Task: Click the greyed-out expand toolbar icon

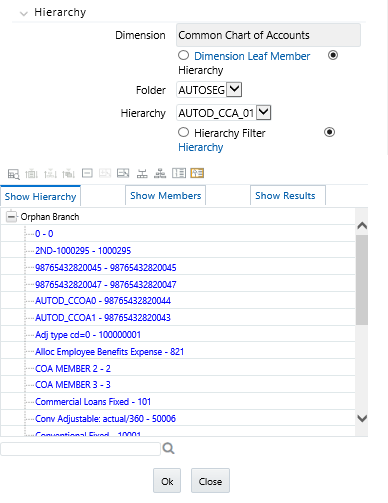Action: tap(105, 173)
